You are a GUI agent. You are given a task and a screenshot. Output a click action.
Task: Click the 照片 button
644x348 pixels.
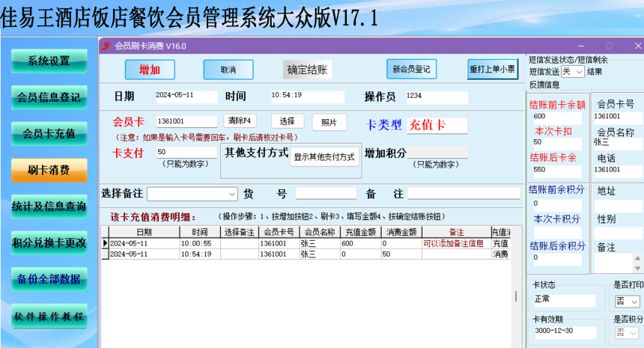329,122
